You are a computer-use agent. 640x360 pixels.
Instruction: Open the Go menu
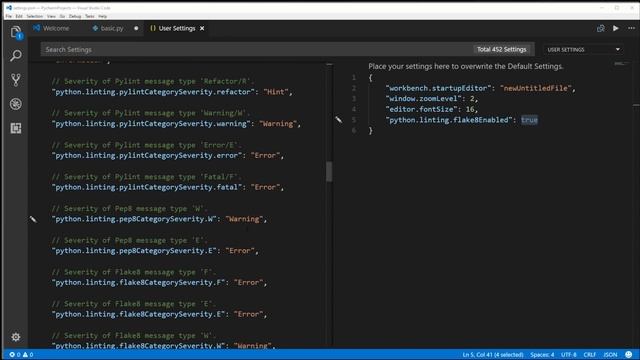coord(62,16)
